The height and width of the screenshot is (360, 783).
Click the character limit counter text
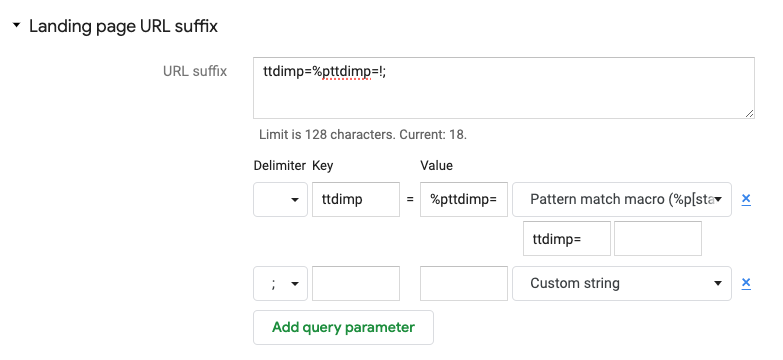coord(363,135)
